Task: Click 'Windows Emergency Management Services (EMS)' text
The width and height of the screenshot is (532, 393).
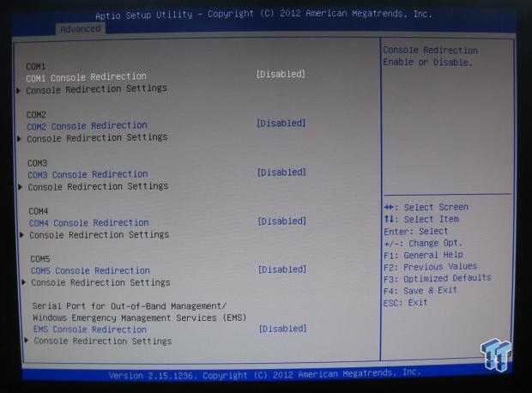Action: coord(140,318)
